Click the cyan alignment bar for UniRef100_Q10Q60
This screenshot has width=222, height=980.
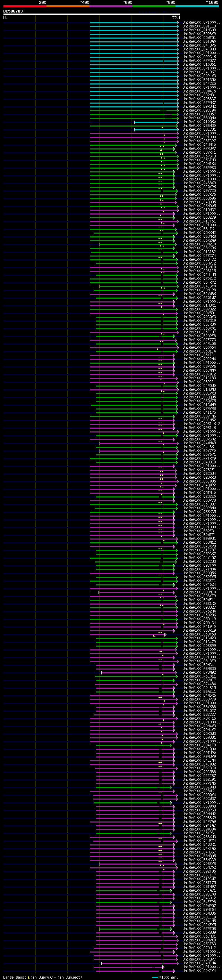tap(156, 122)
